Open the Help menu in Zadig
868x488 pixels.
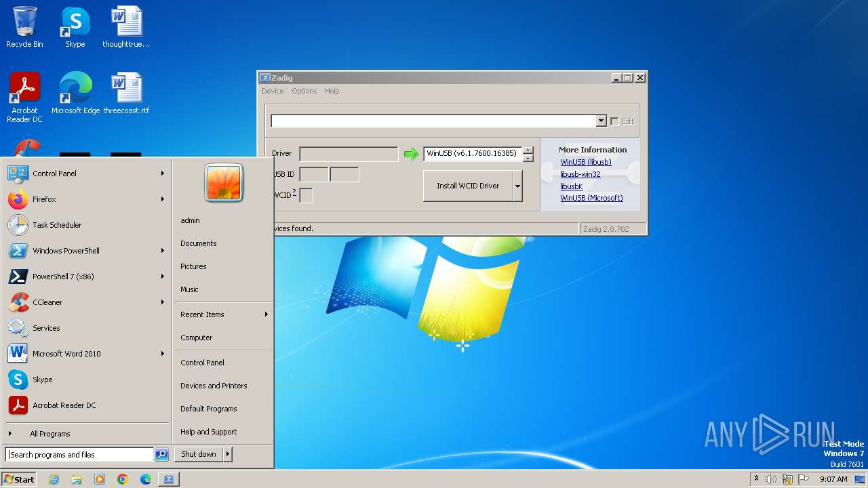[x=332, y=91]
